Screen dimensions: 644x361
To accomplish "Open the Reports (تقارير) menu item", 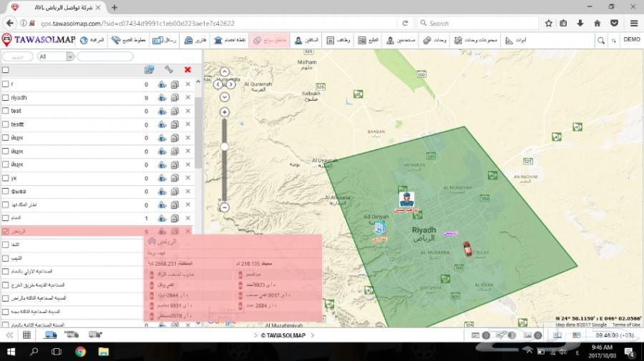I will point(195,40).
